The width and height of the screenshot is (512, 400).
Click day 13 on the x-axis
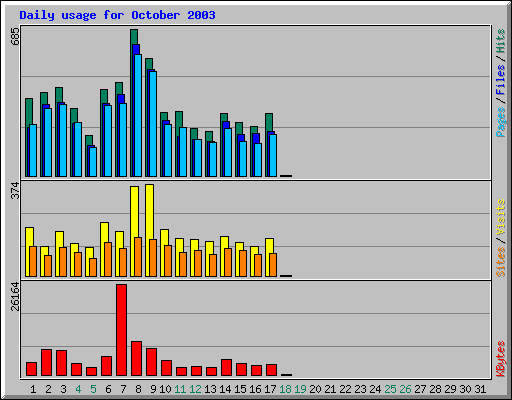(210, 389)
